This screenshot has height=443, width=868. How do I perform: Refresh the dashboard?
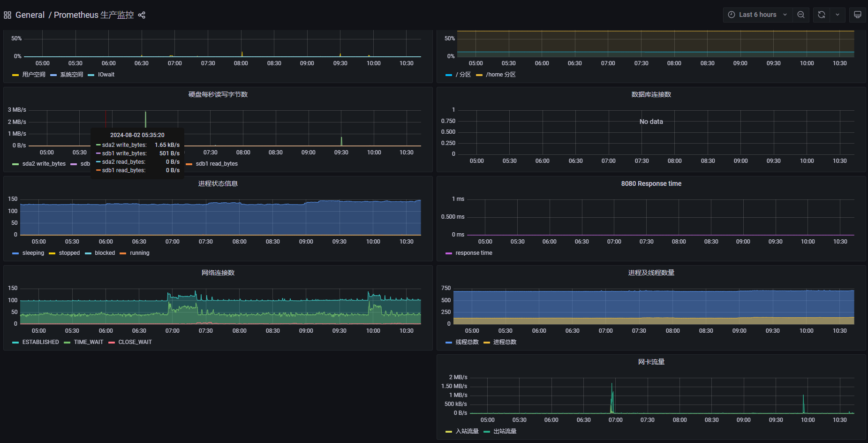pos(822,15)
